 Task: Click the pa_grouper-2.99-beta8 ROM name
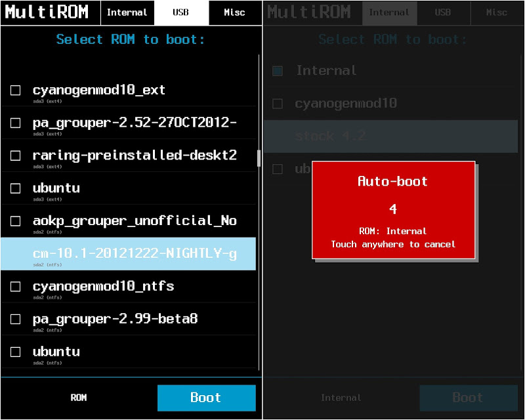click(x=115, y=319)
